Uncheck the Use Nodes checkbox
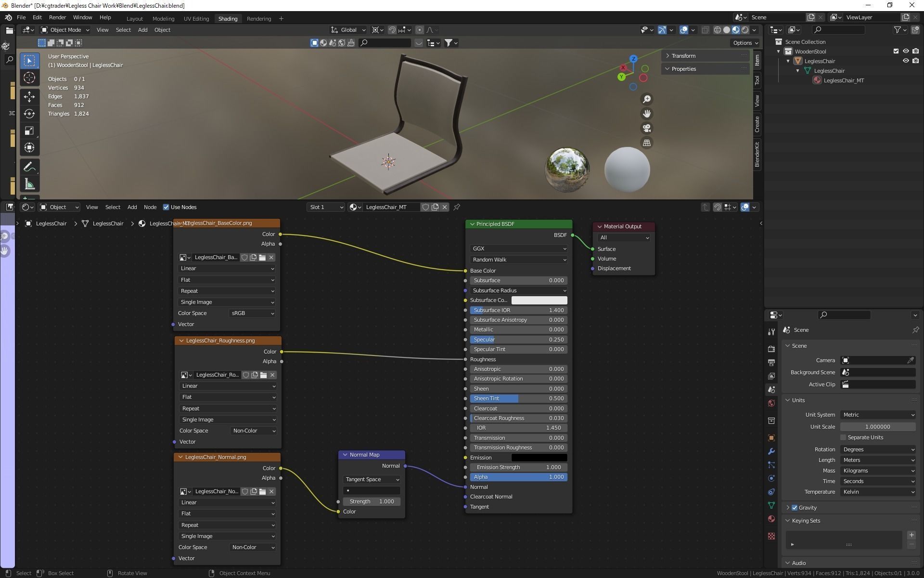 [x=166, y=207]
